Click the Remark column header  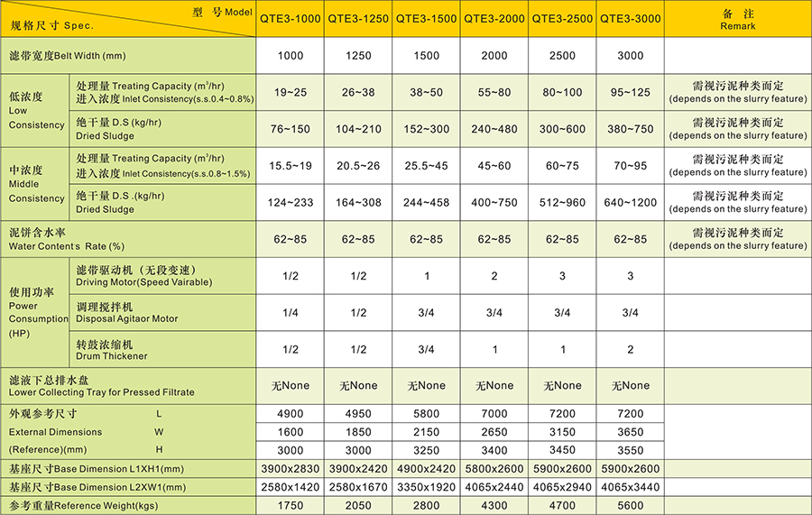[737, 20]
